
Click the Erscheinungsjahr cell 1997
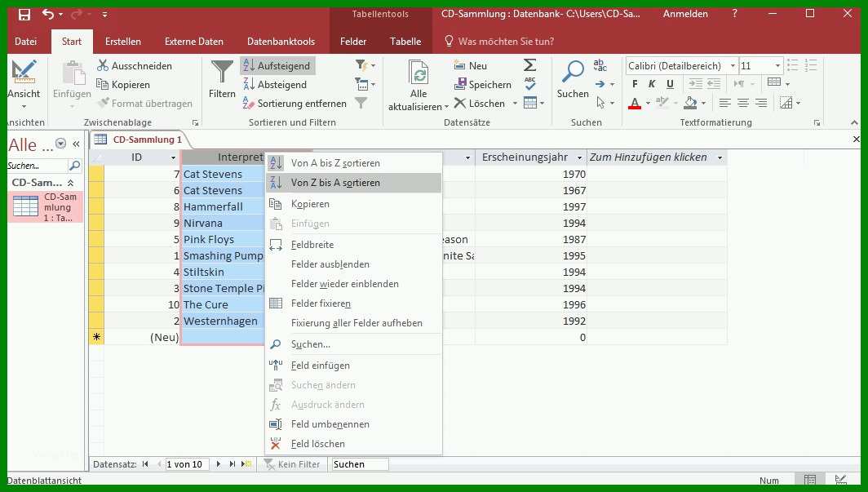tap(531, 207)
